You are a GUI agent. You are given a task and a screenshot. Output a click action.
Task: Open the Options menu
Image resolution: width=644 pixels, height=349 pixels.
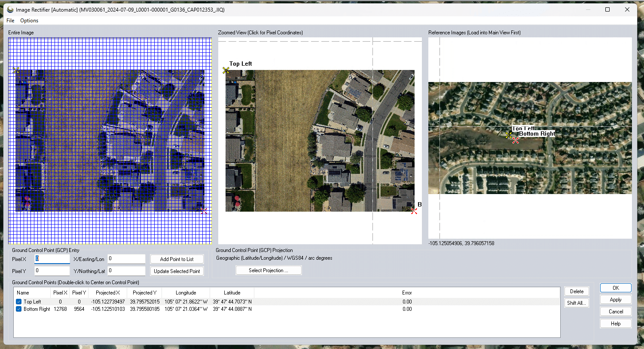tap(29, 21)
